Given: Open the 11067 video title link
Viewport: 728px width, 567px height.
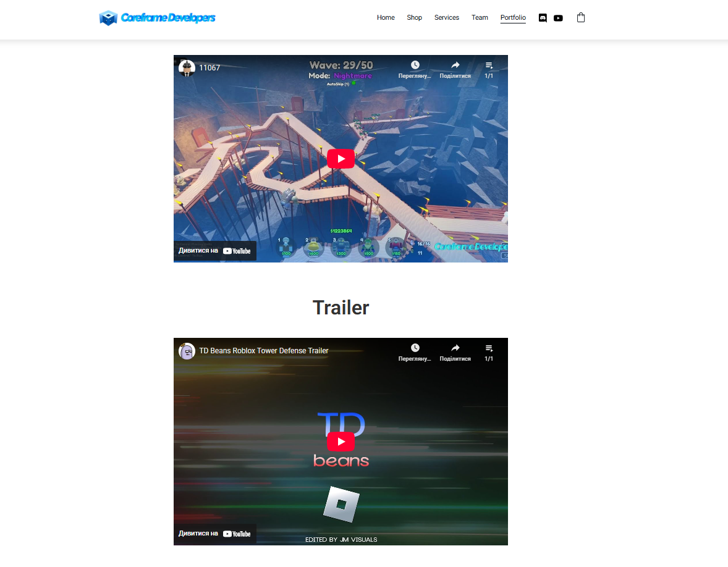Looking at the screenshot, I should (210, 68).
